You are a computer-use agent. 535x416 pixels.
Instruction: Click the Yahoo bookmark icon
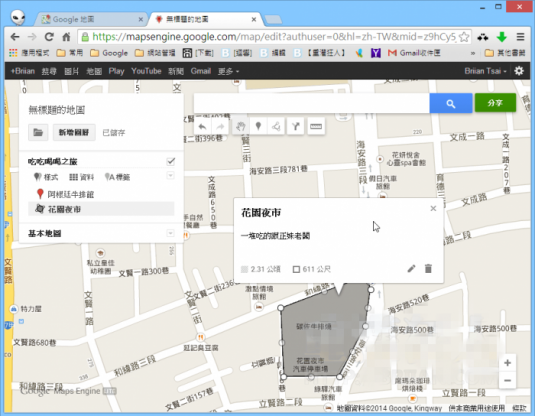(376, 53)
